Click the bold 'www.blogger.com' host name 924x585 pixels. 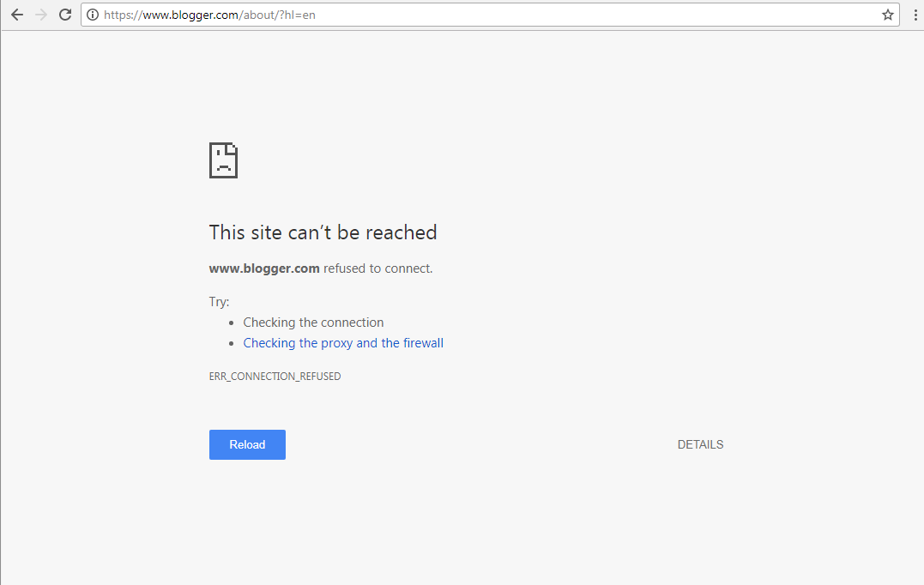(264, 268)
